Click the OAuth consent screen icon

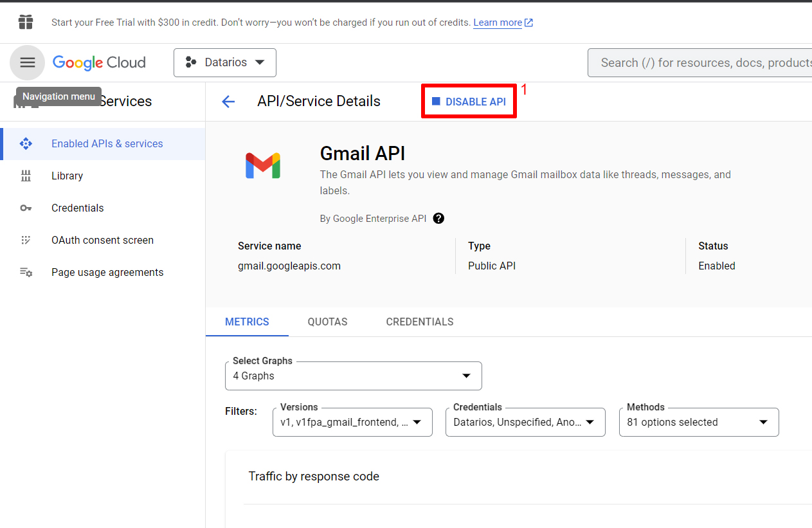tap(26, 240)
